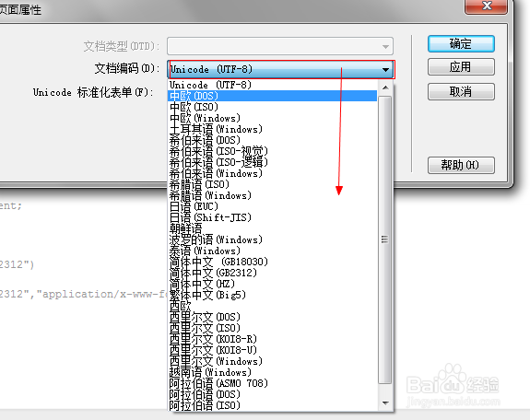Choose 简体中文 (GB18030) encoding
The width and height of the screenshot is (530, 420).
point(273,262)
